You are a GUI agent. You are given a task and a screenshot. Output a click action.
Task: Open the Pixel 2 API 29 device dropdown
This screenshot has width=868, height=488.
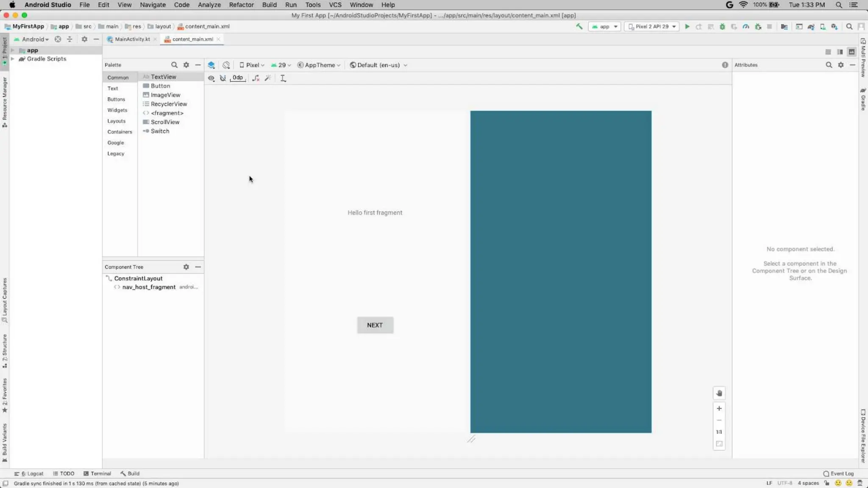click(652, 27)
